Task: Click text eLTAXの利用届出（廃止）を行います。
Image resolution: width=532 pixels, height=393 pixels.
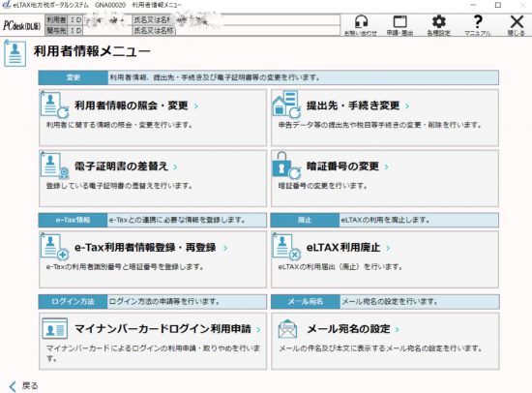Action: [340, 267]
